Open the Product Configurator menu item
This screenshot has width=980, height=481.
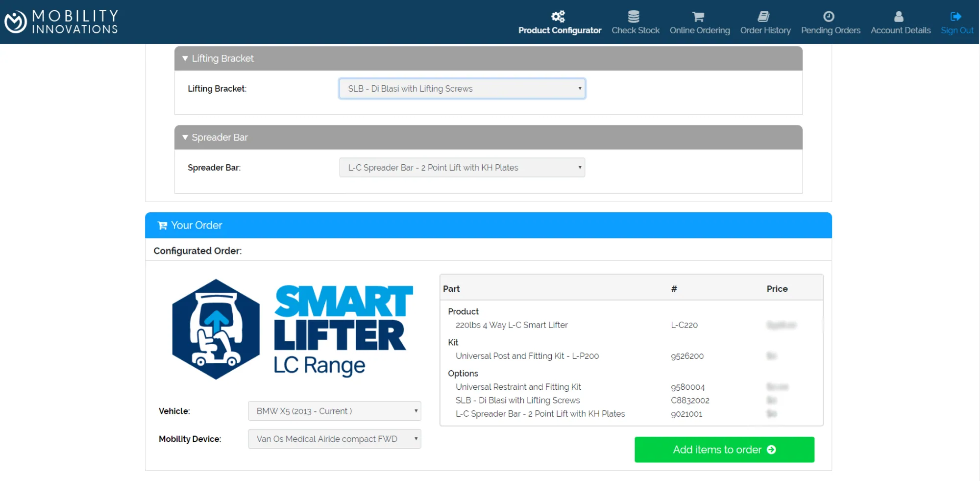pyautogui.click(x=560, y=23)
